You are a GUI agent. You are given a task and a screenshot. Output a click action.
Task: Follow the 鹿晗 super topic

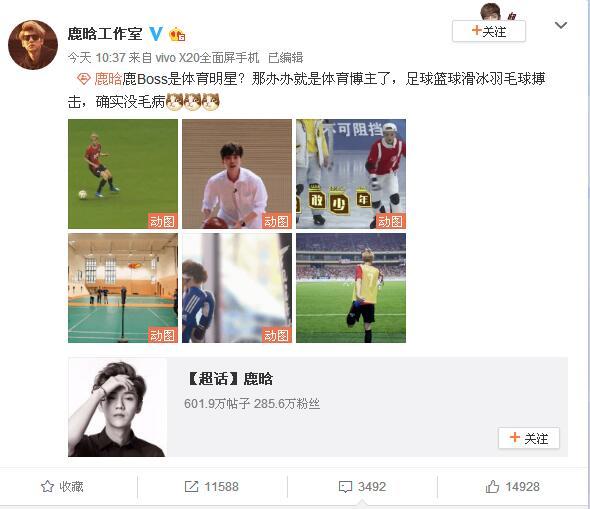pyautogui.click(x=529, y=438)
